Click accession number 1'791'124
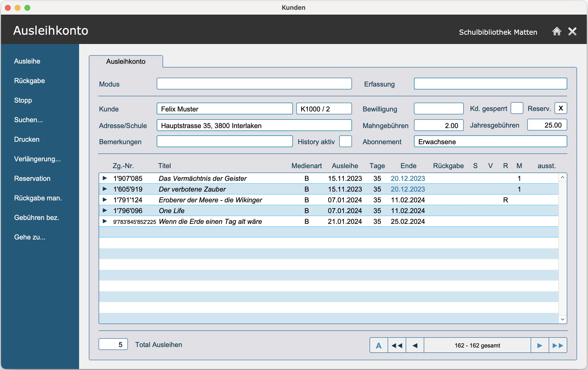 [128, 200]
